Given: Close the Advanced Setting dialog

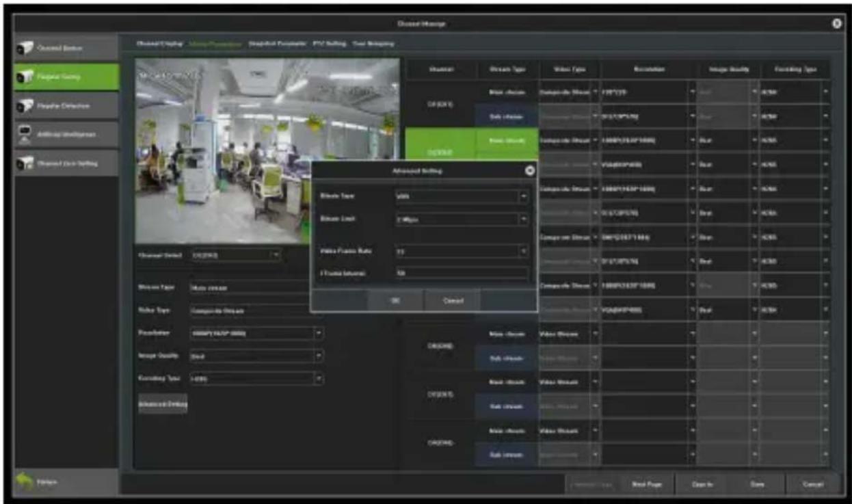Looking at the screenshot, I should click(x=529, y=170).
